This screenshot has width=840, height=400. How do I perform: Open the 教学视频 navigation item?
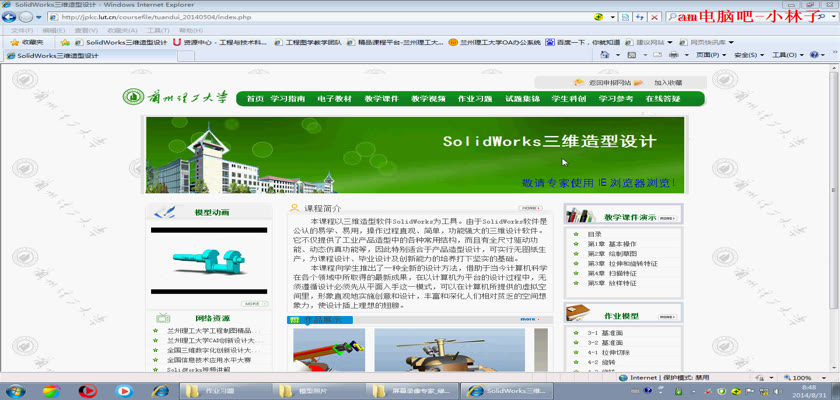(x=428, y=99)
